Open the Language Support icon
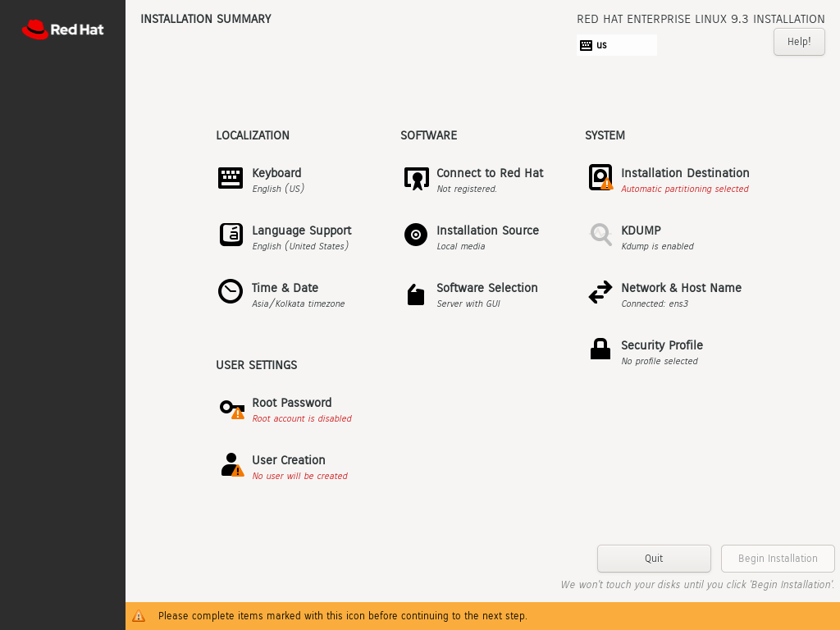Image resolution: width=840 pixels, height=630 pixels. 231,235
